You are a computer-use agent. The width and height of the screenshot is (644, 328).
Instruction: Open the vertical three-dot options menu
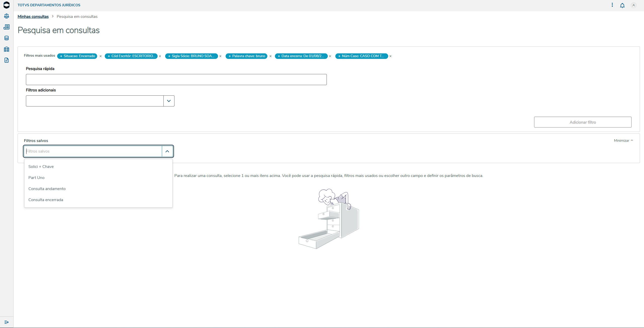[612, 5]
